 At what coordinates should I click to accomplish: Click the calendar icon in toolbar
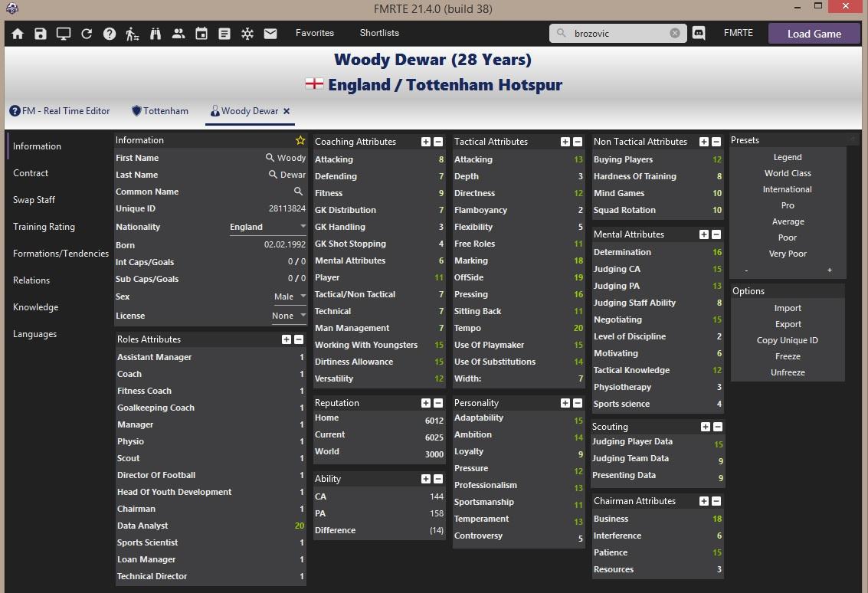(x=201, y=34)
